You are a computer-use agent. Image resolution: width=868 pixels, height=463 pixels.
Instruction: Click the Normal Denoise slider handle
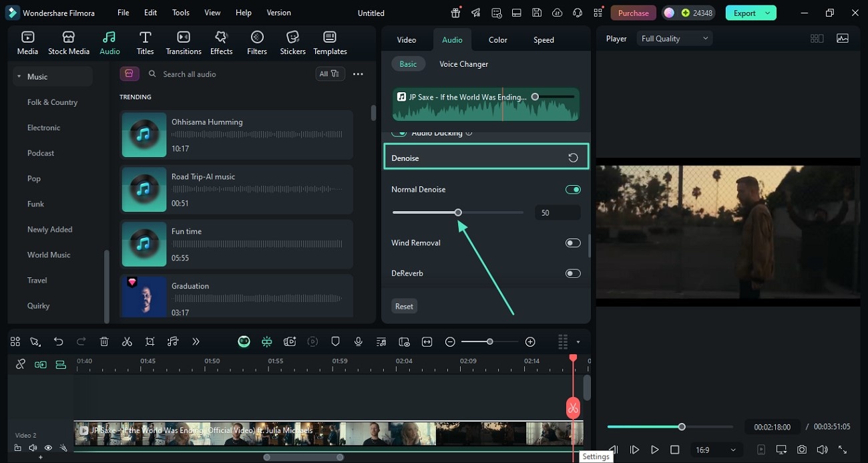(458, 212)
